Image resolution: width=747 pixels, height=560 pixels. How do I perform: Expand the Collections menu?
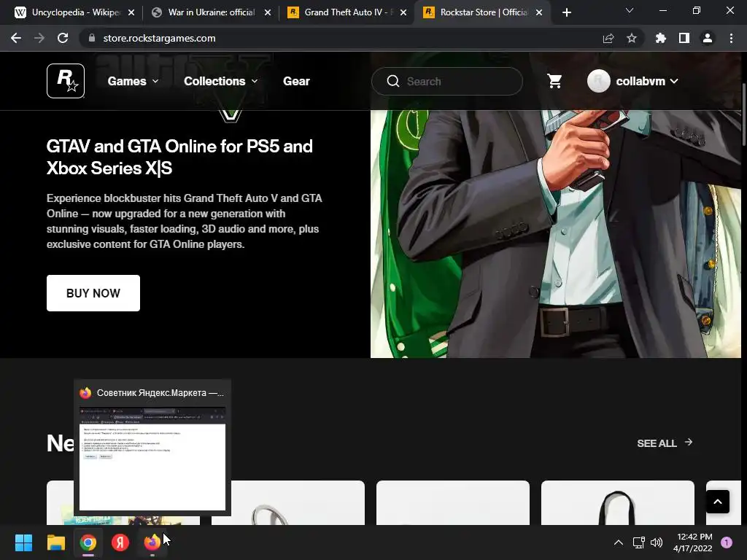(x=220, y=82)
